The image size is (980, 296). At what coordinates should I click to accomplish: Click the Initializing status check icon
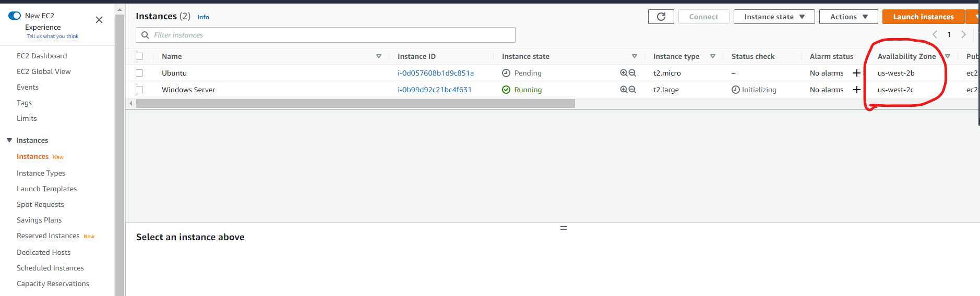click(x=736, y=90)
